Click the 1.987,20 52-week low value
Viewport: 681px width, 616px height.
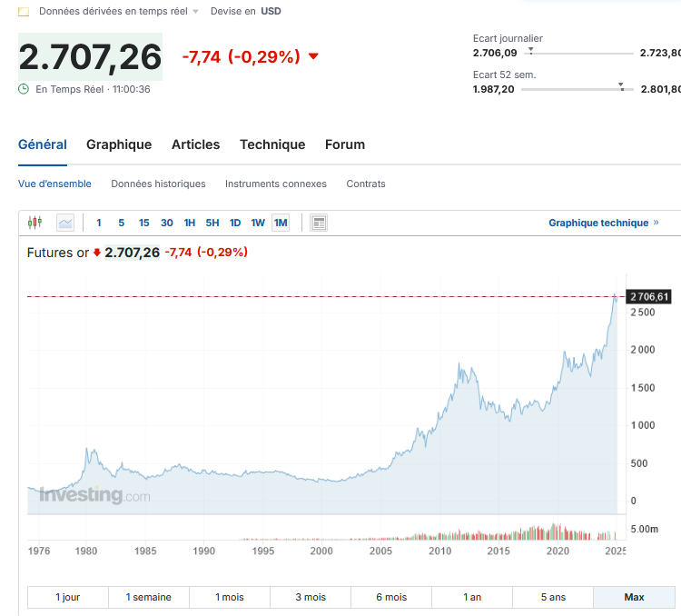coord(493,89)
